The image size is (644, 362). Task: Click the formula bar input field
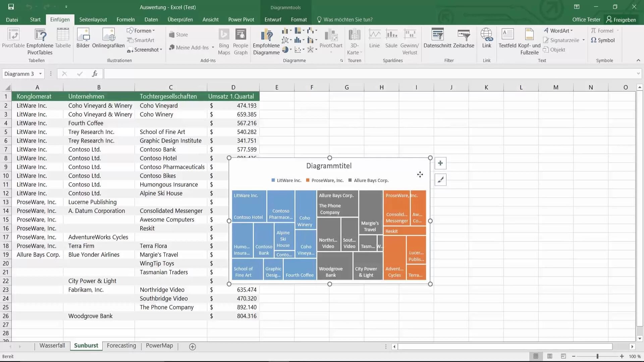tap(369, 74)
